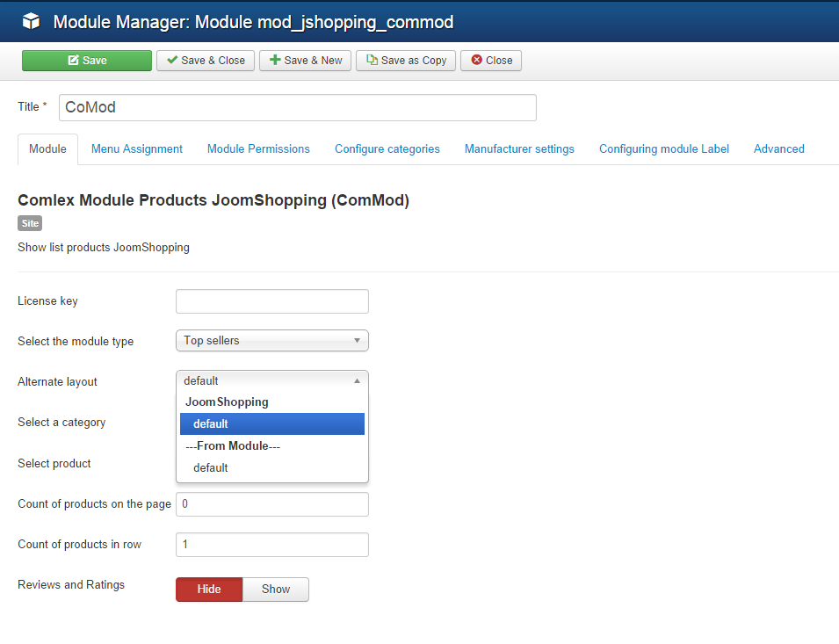839x644 pixels.
Task: Set Reviews and Ratings to Show
Action: [276, 590]
